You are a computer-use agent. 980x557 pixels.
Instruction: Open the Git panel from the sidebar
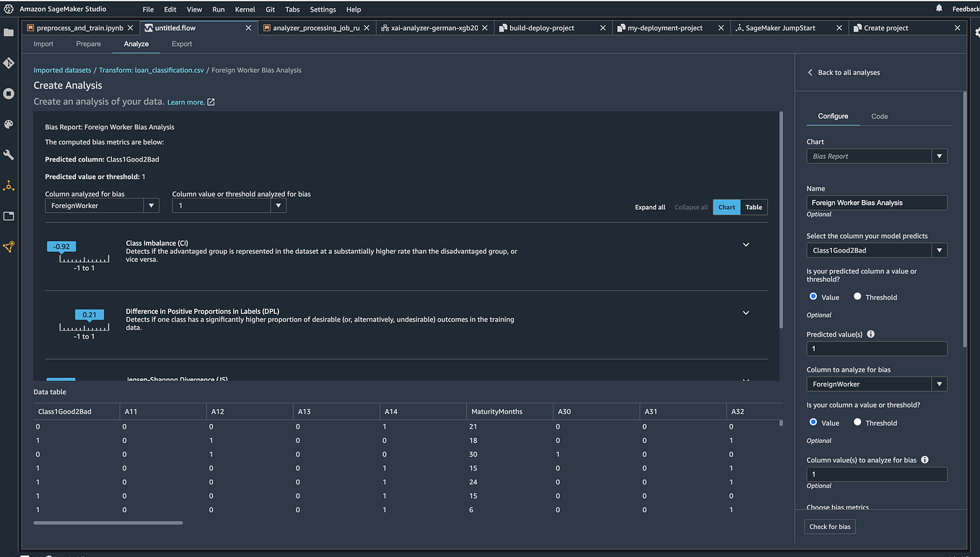coord(9,63)
